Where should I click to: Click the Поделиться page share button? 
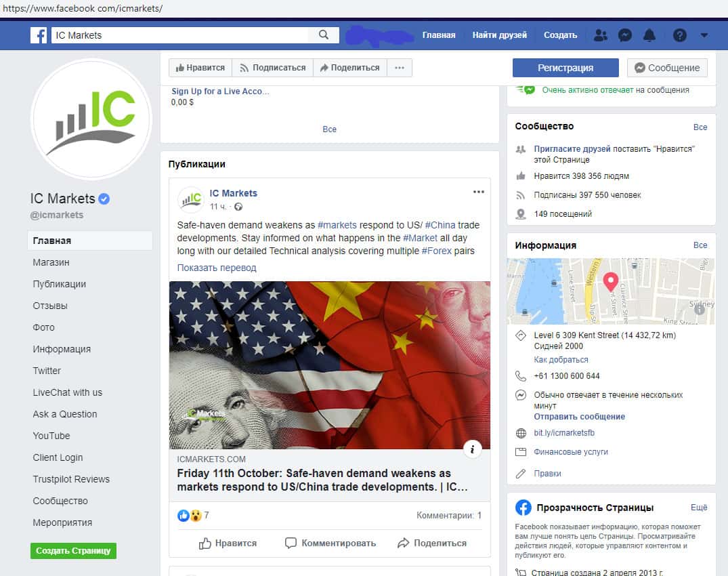click(350, 68)
